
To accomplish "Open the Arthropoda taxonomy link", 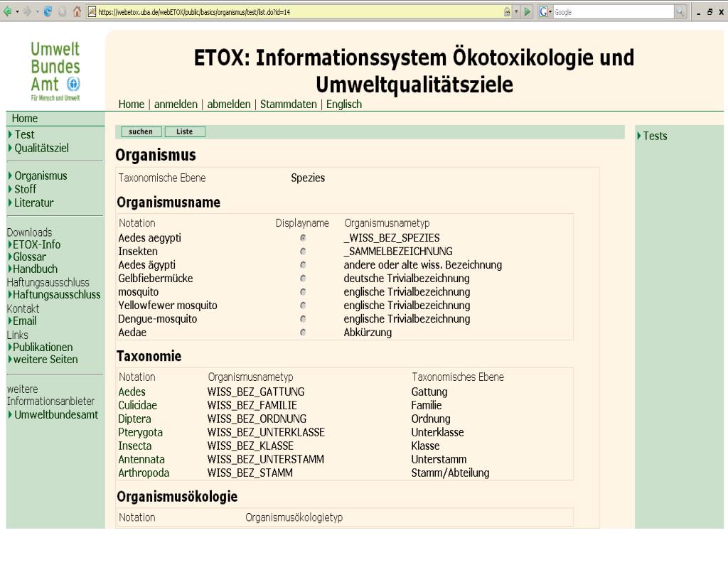I will [144, 473].
